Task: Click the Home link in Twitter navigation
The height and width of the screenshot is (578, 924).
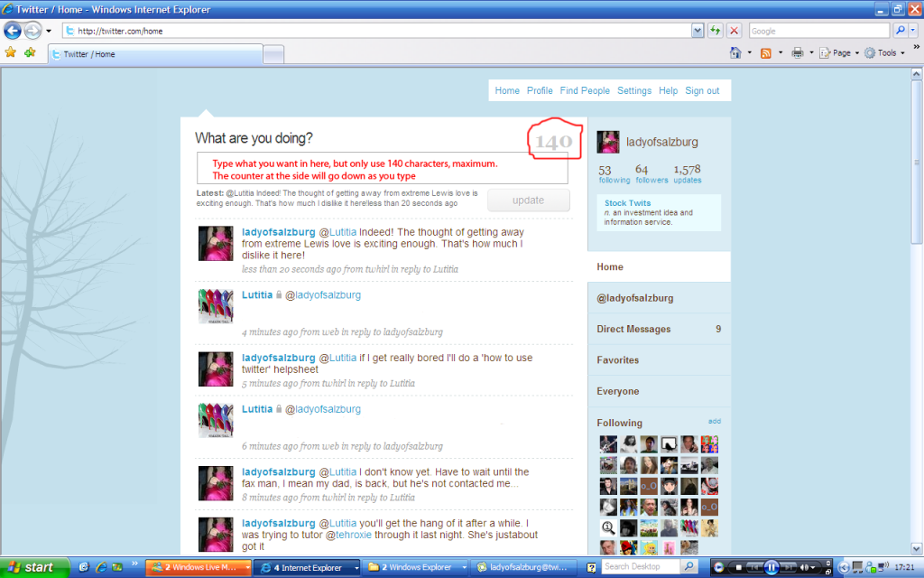Action: coord(507,91)
